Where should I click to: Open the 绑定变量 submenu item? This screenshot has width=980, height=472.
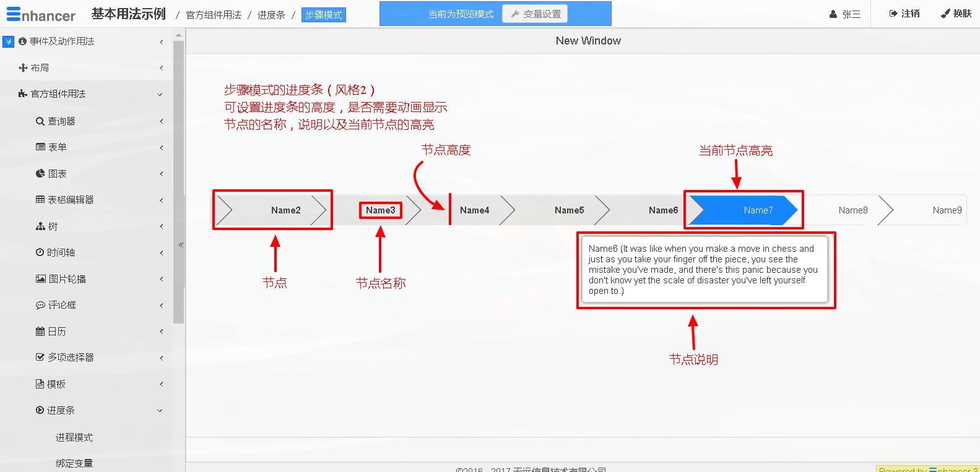74,463
